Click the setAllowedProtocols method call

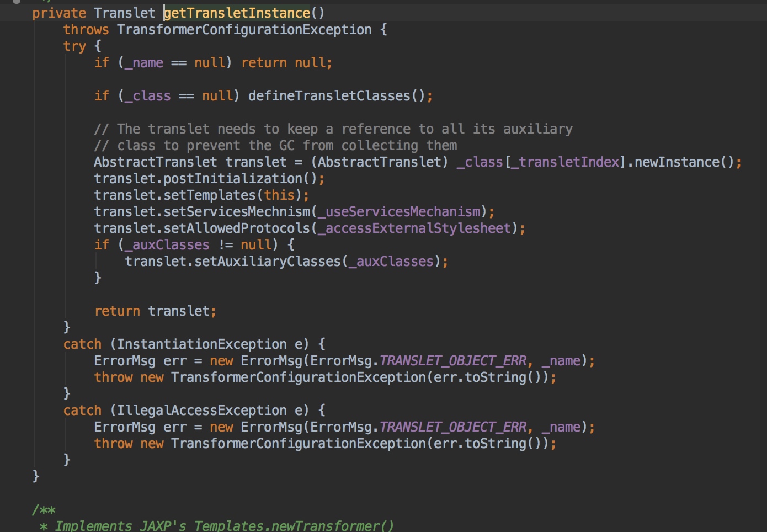tap(237, 228)
